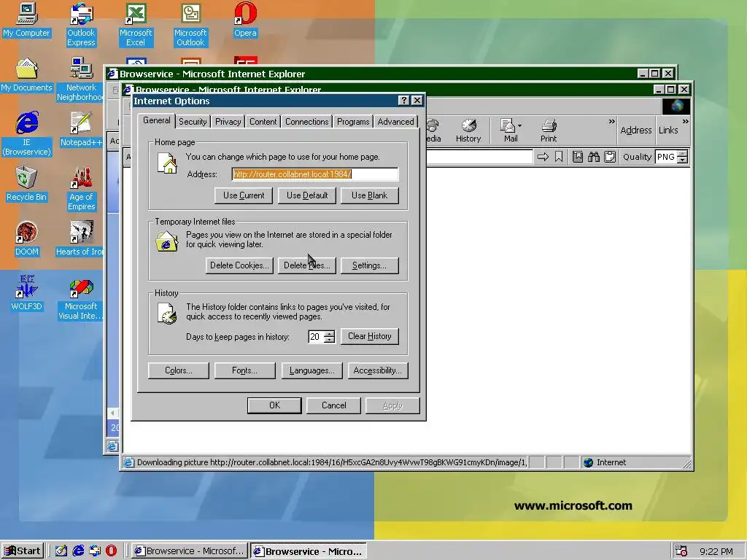Viewport: 747px width, 560px height.
Task: Decrease days to keep history spinner
Action: pos(329,340)
